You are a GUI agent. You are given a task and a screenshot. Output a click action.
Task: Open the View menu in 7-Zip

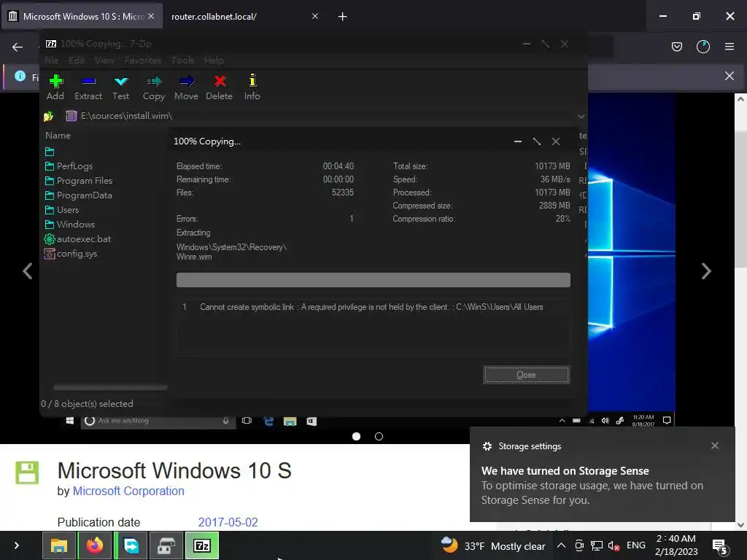pyautogui.click(x=104, y=61)
